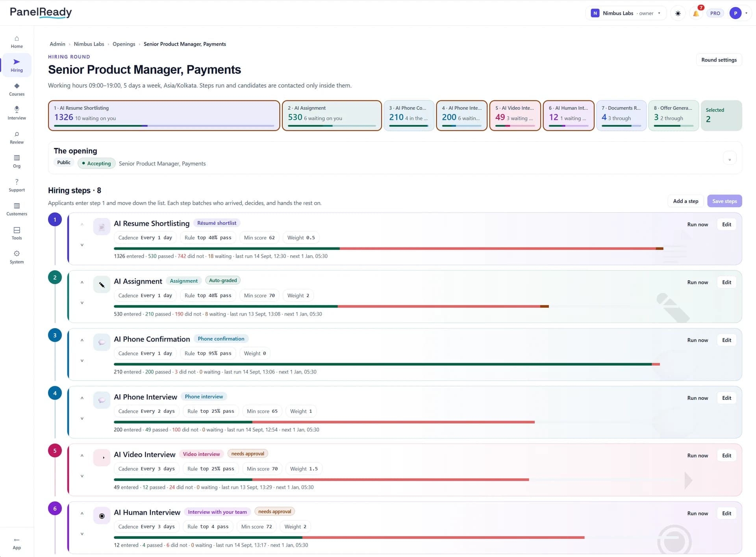This screenshot has height=557, width=756.
Task: Move AI Assignment step up
Action: tap(82, 282)
